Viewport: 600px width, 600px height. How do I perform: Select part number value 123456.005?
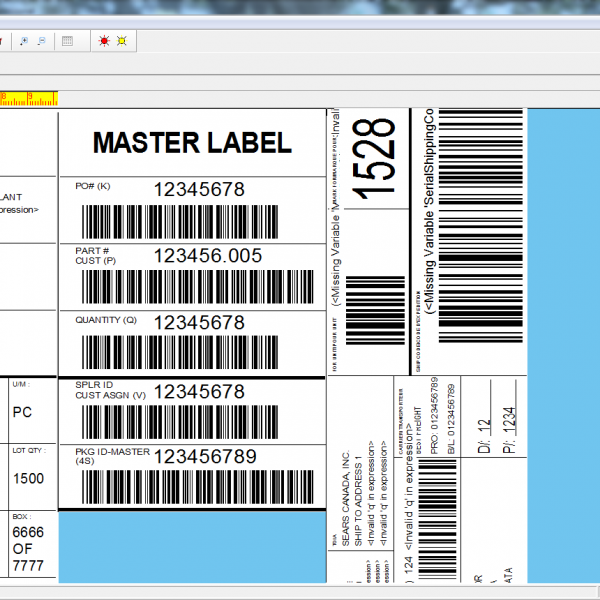(208, 256)
